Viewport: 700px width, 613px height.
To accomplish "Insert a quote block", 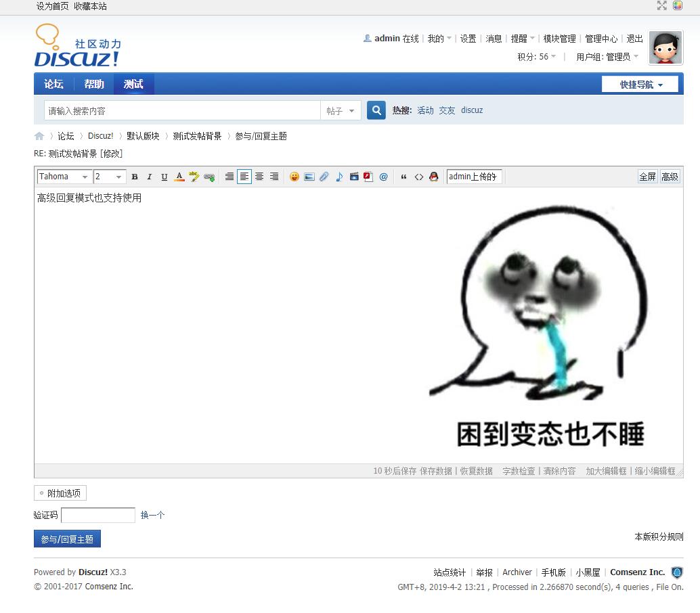I will point(403,177).
